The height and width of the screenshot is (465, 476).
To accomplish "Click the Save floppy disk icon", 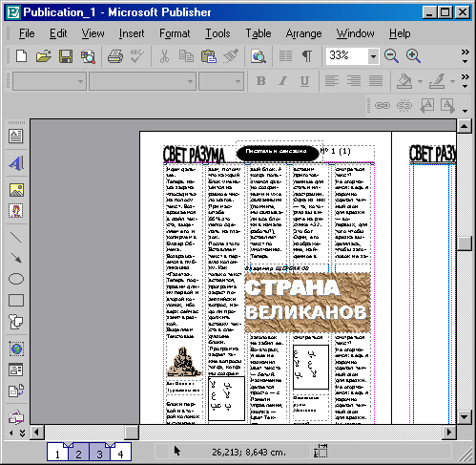I will coord(66,56).
